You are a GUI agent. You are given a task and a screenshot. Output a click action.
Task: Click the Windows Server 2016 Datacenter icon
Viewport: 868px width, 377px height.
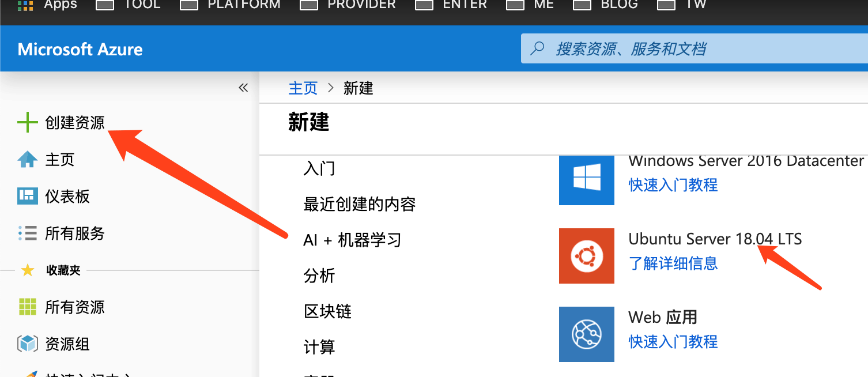tap(587, 180)
